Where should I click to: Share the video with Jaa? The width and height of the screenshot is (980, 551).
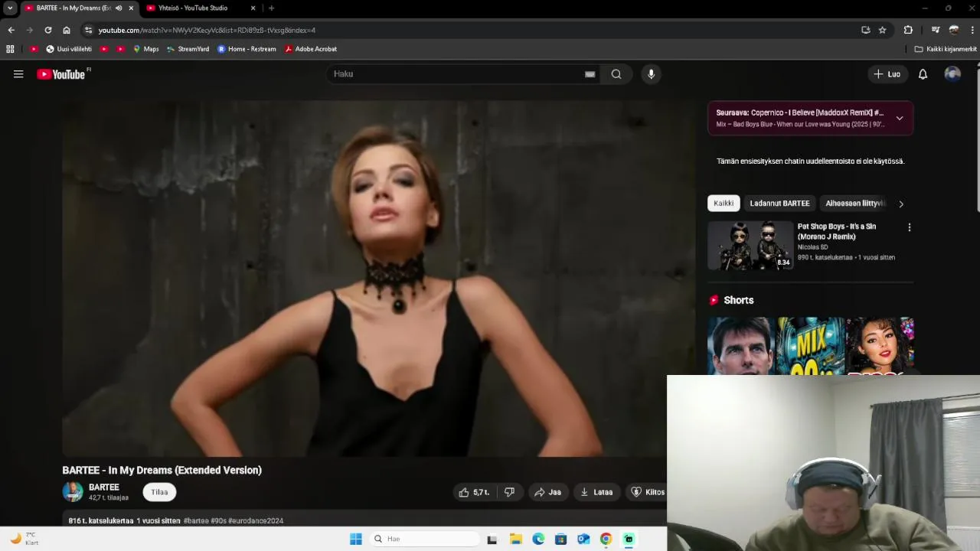pos(548,492)
